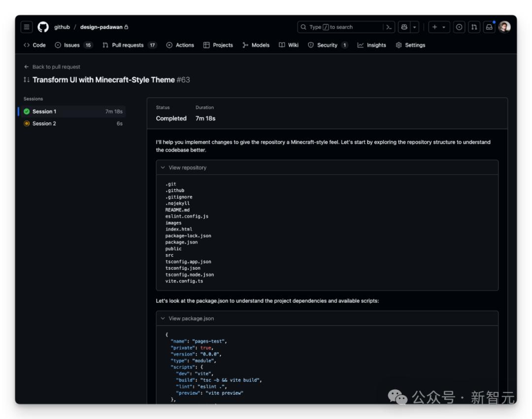This screenshot has height=419, width=532.
Task: Open the create new plus dropdown
Action: pos(439,27)
